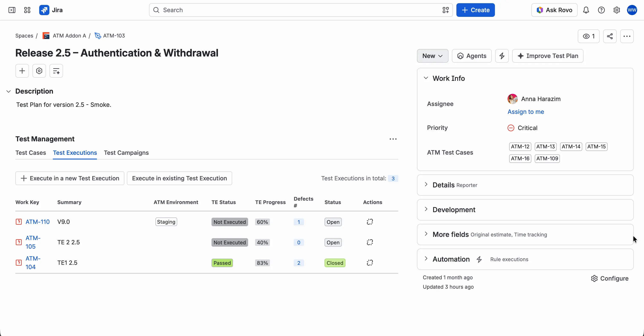Open the ATM-110 work key link
The height and width of the screenshot is (336, 644).
[x=37, y=222]
